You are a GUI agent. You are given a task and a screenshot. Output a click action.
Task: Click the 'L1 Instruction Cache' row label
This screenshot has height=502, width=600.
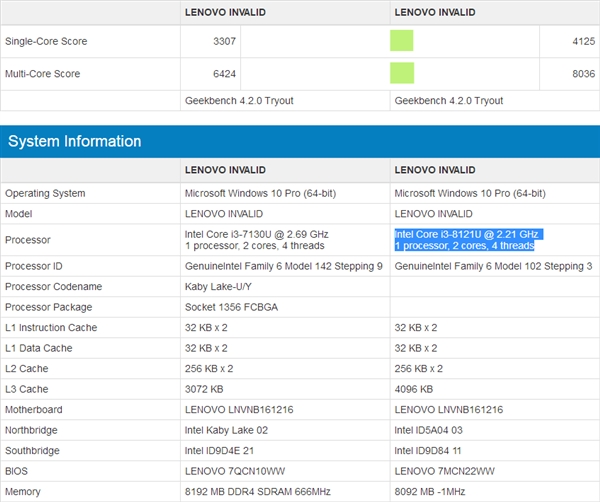(51, 328)
